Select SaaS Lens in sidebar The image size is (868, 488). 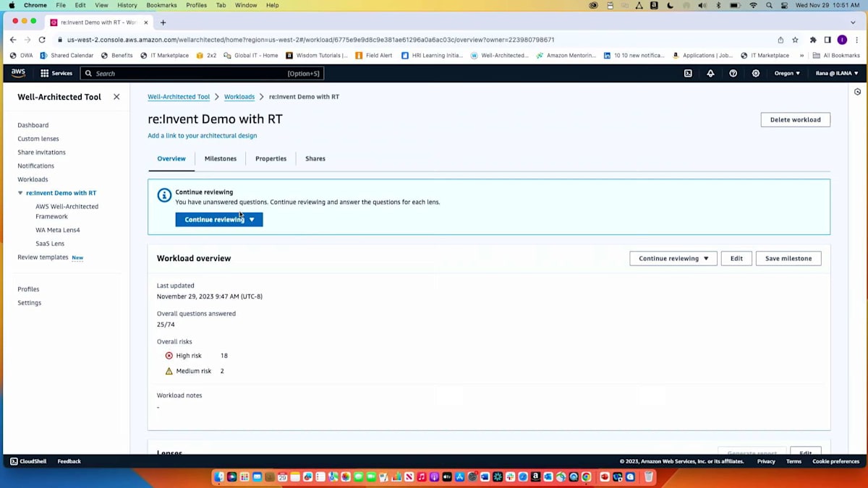pos(50,244)
